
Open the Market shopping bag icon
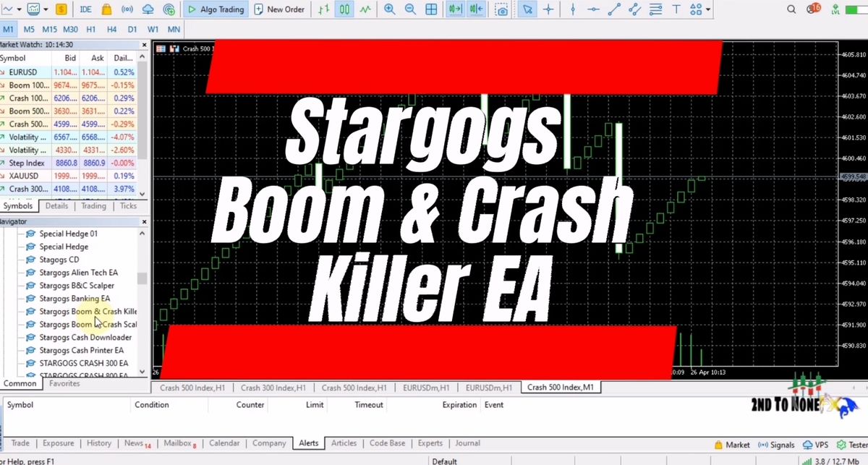tap(106, 9)
